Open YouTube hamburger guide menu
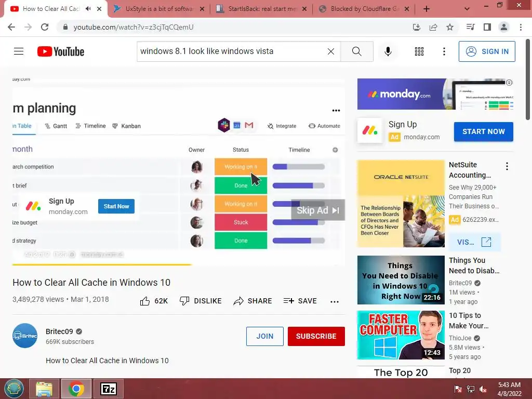532x399 pixels. (x=19, y=51)
